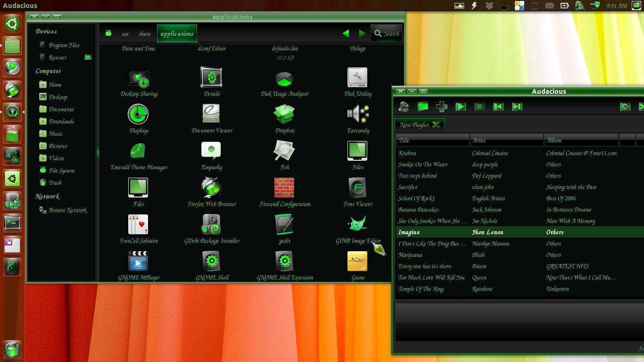The image size is (644, 362).
Task: Click the Audacious open files folder icon
Action: (x=423, y=107)
